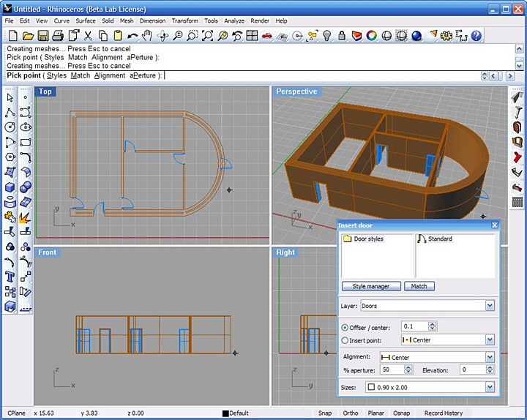
Task: Select the Offset / center radio button
Action: [345, 327]
